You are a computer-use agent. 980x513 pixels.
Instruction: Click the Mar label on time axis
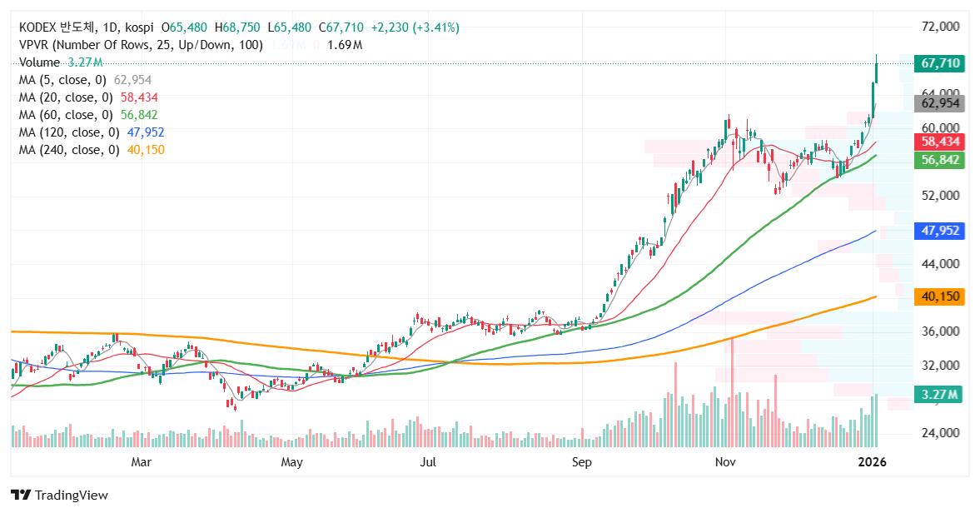[142, 462]
